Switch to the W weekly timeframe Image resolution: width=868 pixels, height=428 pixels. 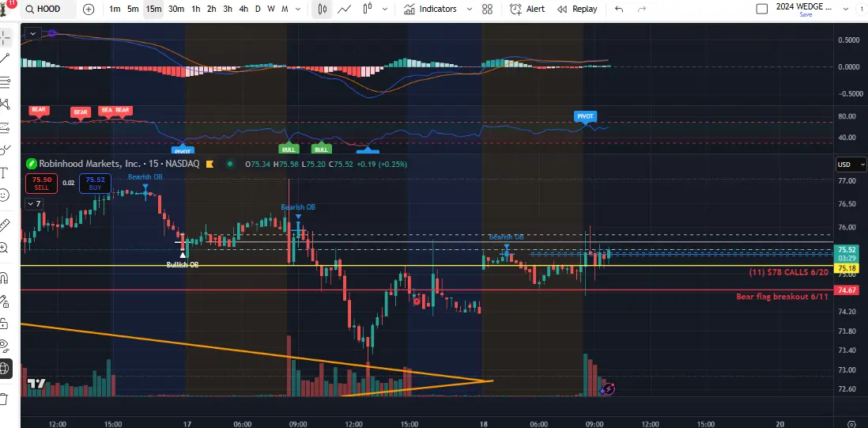click(270, 9)
